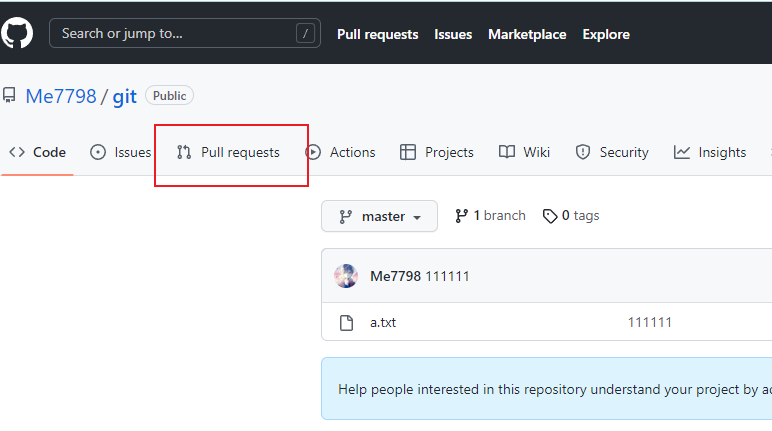Click the Projects table icon
Image resolution: width=772 pixels, height=431 pixels.
tap(408, 152)
